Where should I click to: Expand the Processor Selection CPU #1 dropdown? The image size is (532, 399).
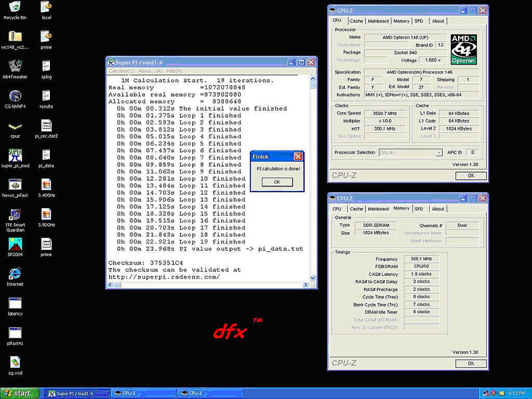pyautogui.click(x=439, y=153)
